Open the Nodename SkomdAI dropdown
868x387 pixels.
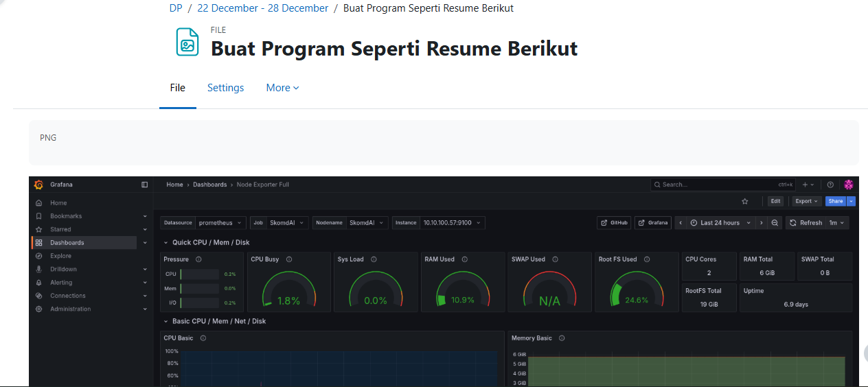point(367,223)
